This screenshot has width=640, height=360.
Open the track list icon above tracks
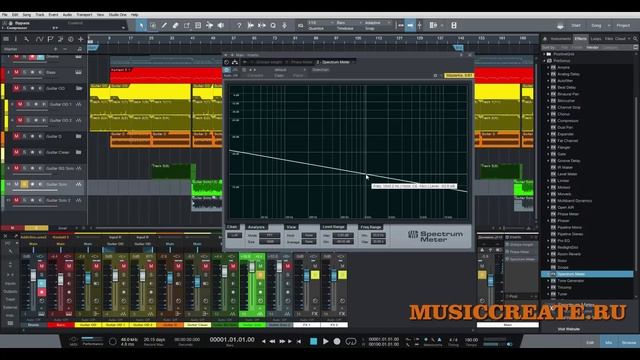[x=6, y=39]
